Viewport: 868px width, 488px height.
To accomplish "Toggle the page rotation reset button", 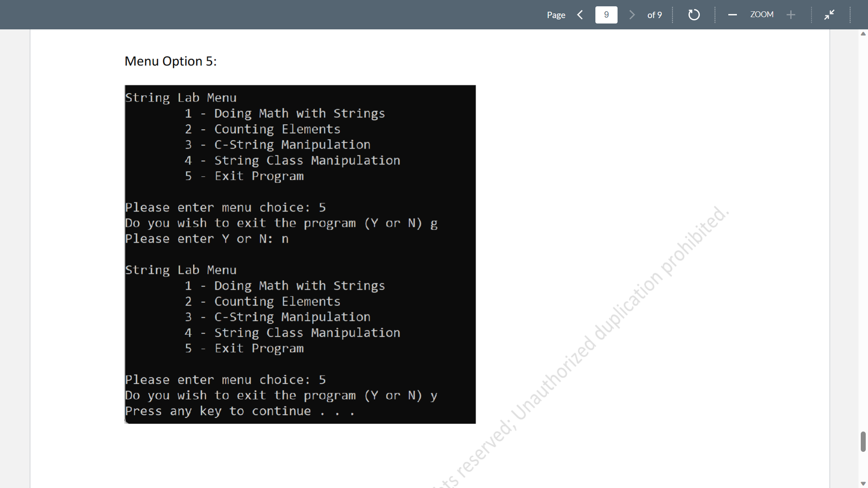I will (693, 14).
